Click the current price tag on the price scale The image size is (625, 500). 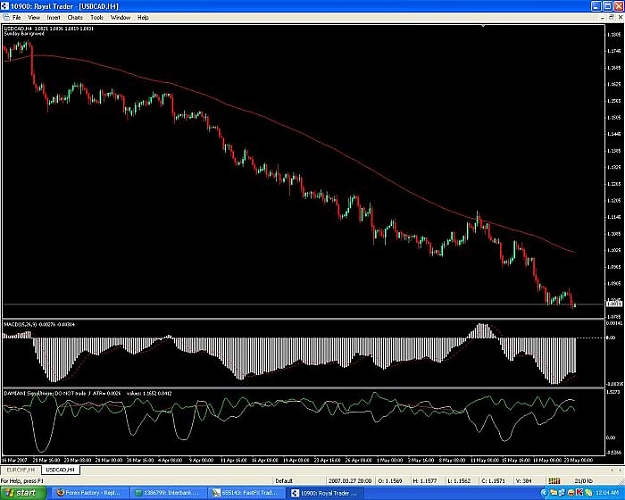click(614, 304)
